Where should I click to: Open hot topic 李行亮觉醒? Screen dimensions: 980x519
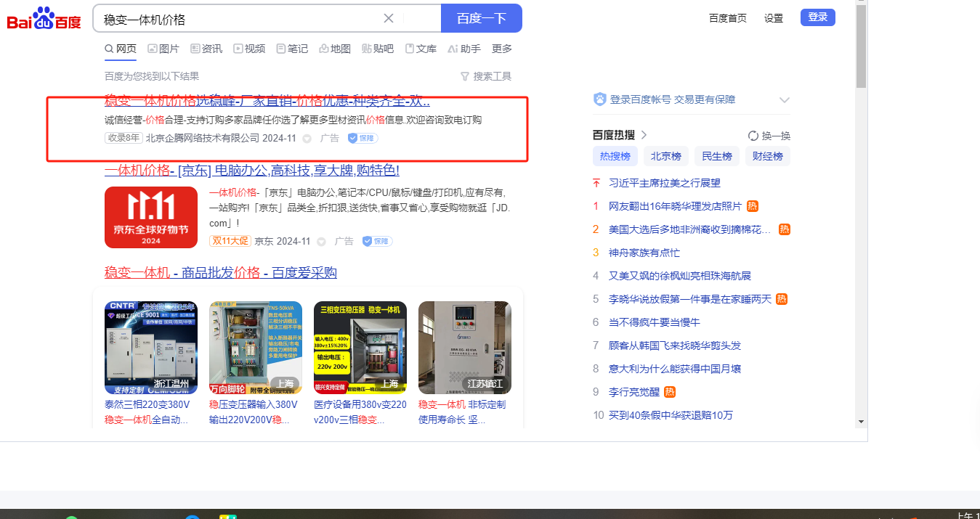pyautogui.click(x=634, y=392)
